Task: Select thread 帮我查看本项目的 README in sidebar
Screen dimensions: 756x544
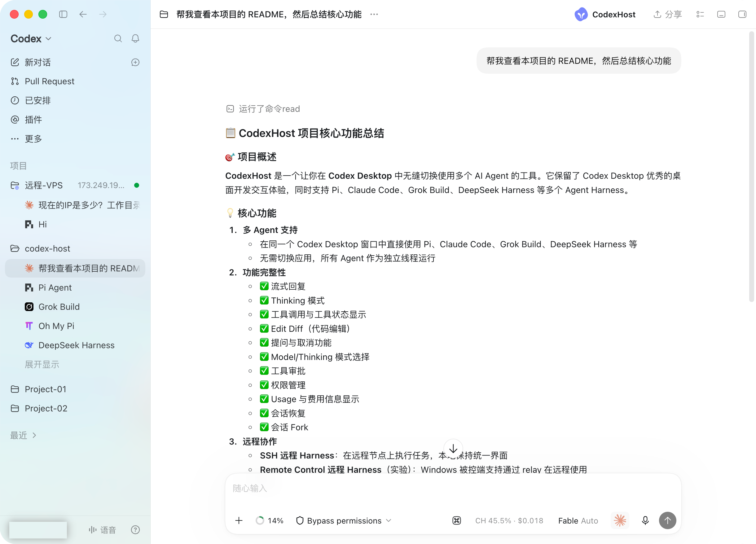Action: pos(75,268)
